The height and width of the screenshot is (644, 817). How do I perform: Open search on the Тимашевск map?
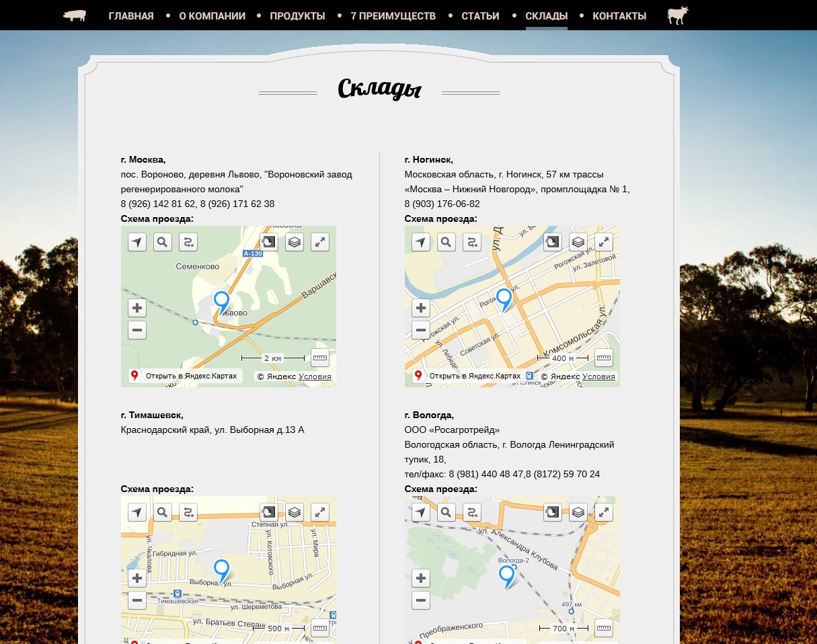pyautogui.click(x=163, y=512)
